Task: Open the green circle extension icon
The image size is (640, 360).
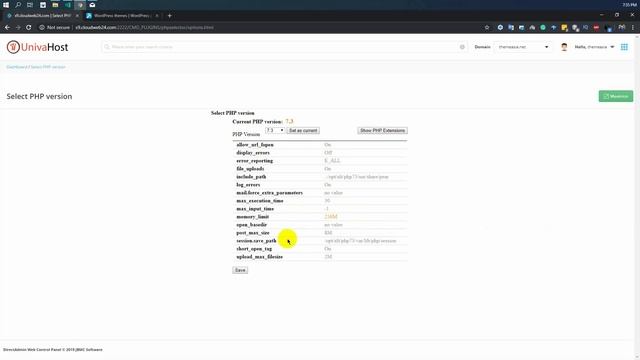Action: (x=543, y=27)
